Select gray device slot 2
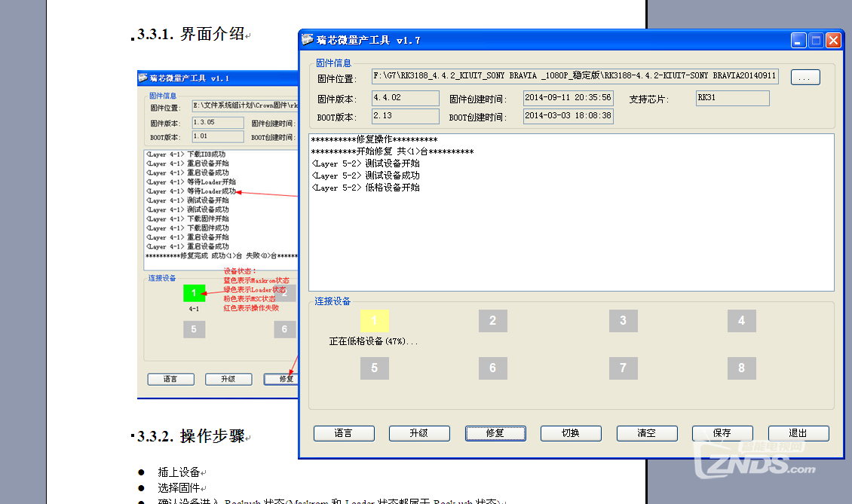852x504 pixels. 492,321
